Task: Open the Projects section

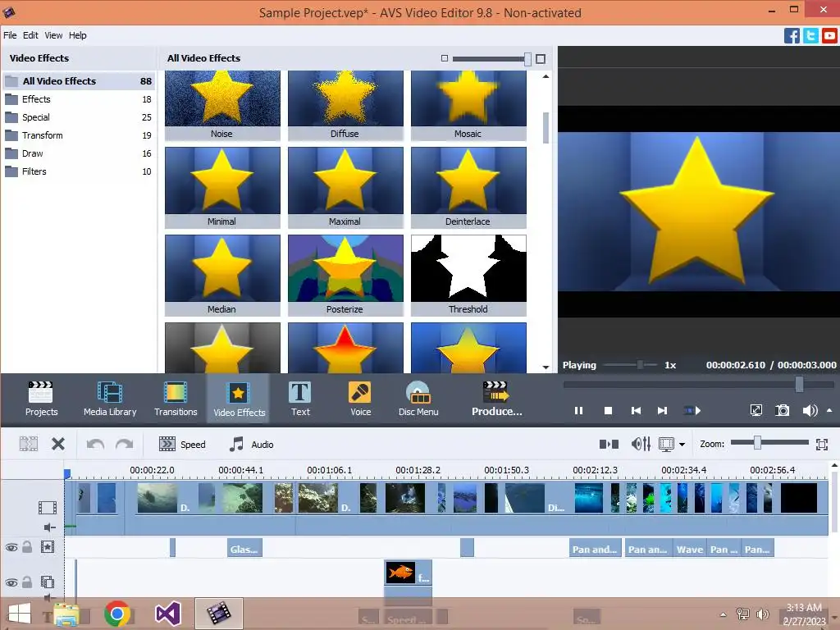Action: point(41,399)
